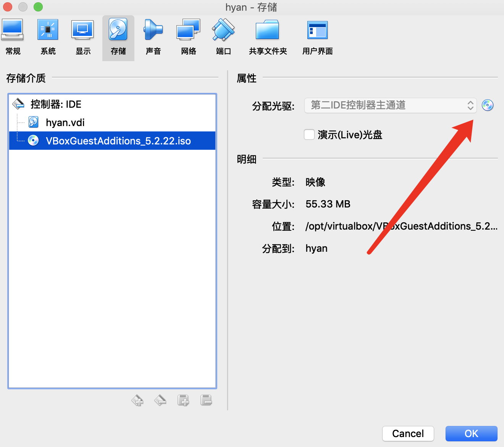Click the remove storage attachment icon
The height and width of the screenshot is (447, 504).
(x=206, y=400)
